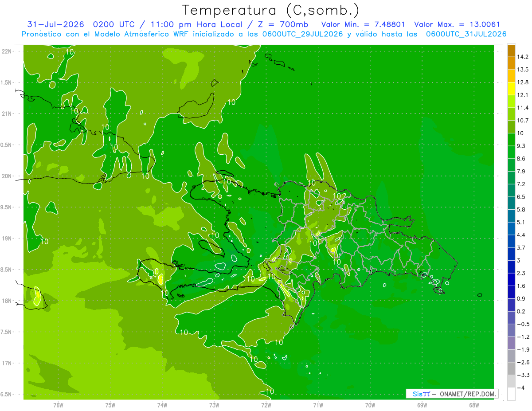Click the "ONAMET/REP.DOM." credit box
532x411 pixels.
[452, 394]
